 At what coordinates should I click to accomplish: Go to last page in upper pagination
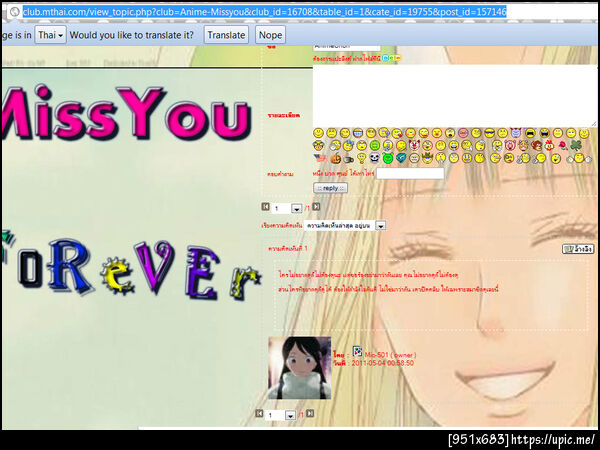[x=316, y=207]
